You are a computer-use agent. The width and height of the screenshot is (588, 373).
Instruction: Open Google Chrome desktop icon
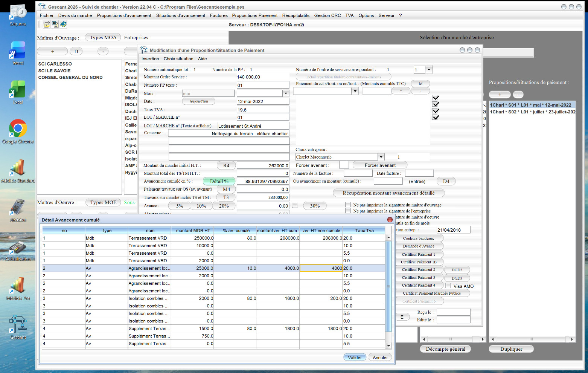tap(18, 131)
